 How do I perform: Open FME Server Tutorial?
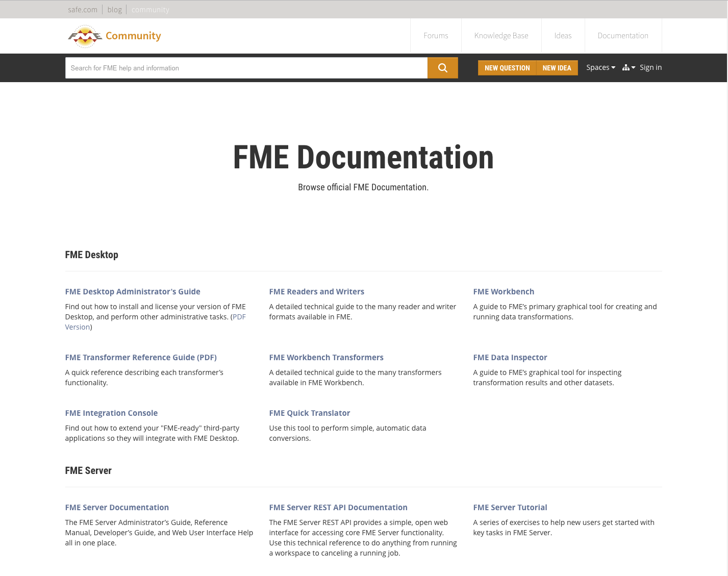pos(510,507)
